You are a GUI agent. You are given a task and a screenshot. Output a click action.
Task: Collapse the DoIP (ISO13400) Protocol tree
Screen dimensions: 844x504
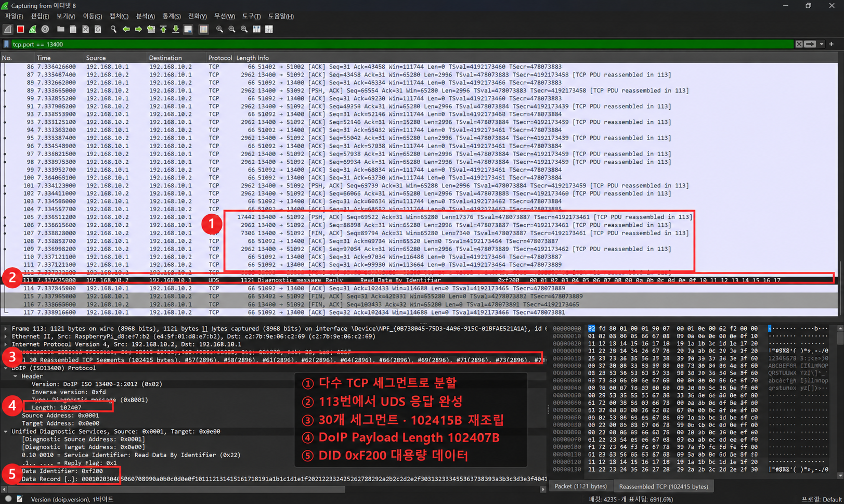[6, 368]
